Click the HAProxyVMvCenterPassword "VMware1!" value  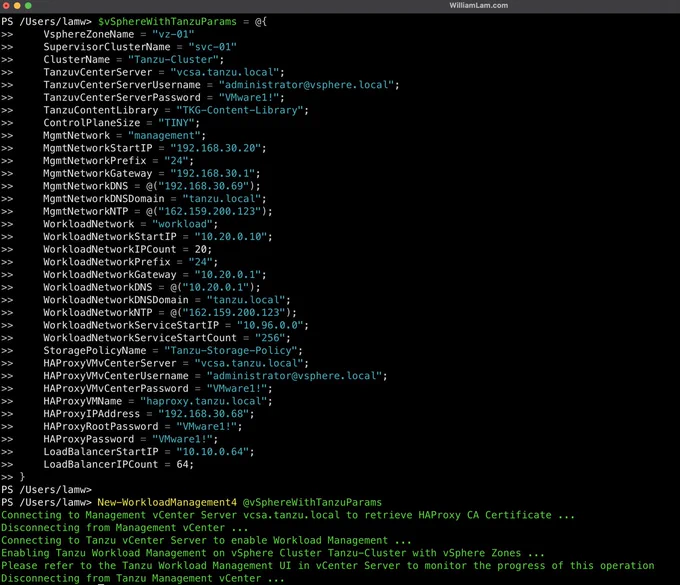(237, 389)
